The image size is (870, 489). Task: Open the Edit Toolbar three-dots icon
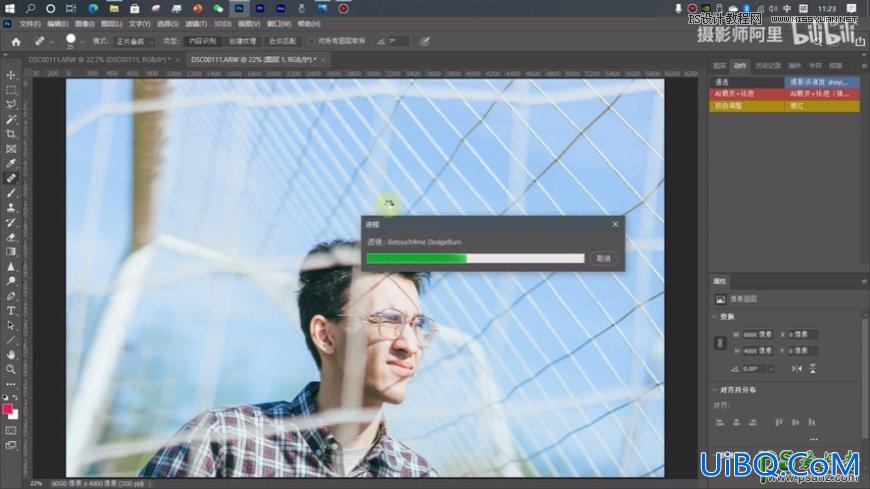pyautogui.click(x=11, y=384)
